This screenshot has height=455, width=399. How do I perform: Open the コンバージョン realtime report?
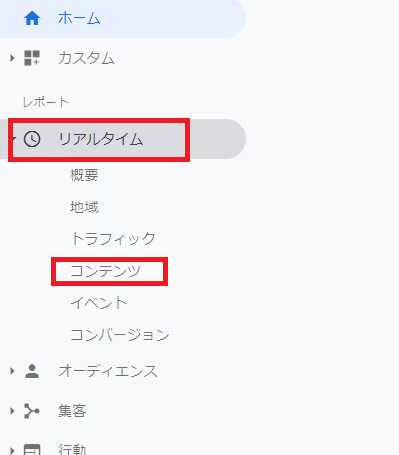[x=120, y=335]
